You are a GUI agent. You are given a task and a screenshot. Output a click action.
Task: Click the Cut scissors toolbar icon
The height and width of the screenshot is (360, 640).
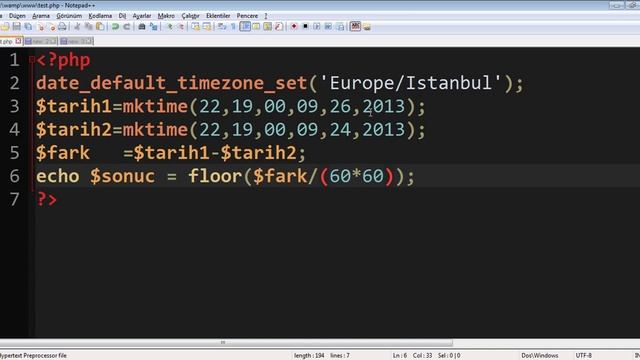[77, 27]
